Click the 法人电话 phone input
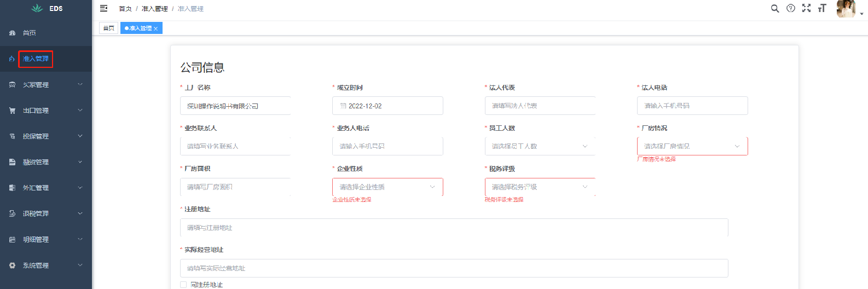This screenshot has width=868, height=289. 692,106
